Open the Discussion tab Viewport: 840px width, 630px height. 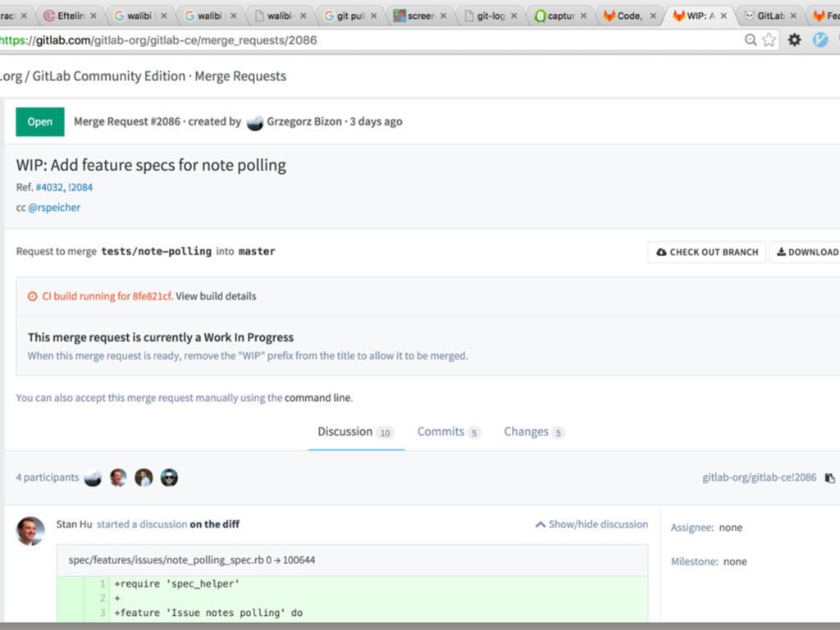click(356, 431)
